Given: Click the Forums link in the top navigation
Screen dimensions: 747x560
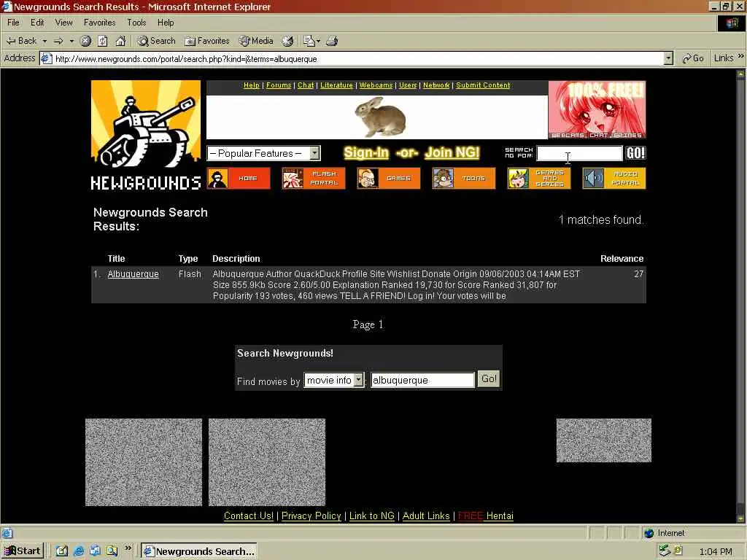Looking at the screenshot, I should point(279,85).
